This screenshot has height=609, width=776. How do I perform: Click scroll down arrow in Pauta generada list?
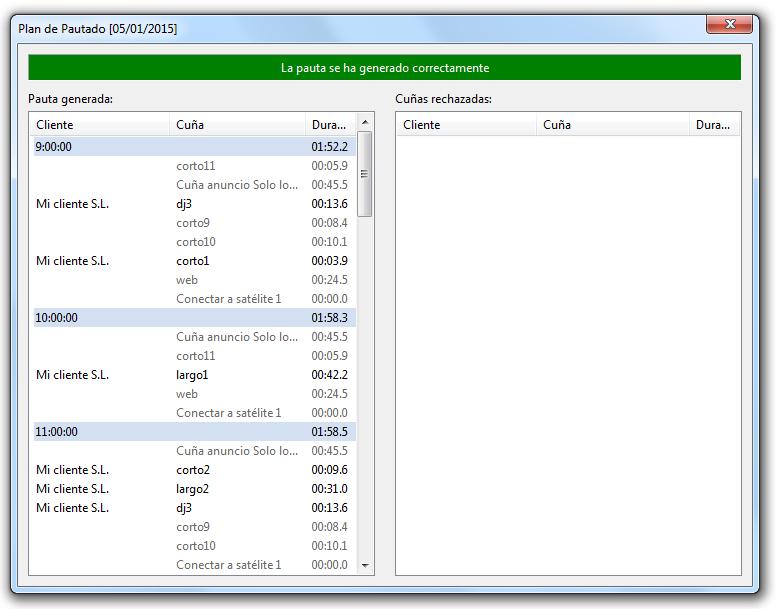coord(365,566)
